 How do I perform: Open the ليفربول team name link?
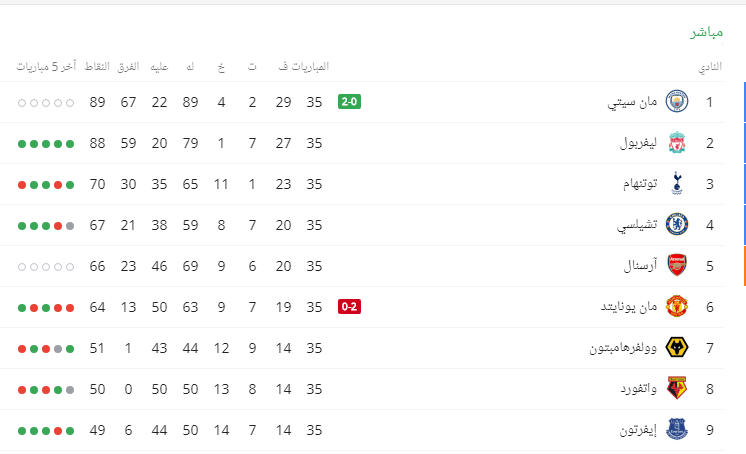[638, 143]
